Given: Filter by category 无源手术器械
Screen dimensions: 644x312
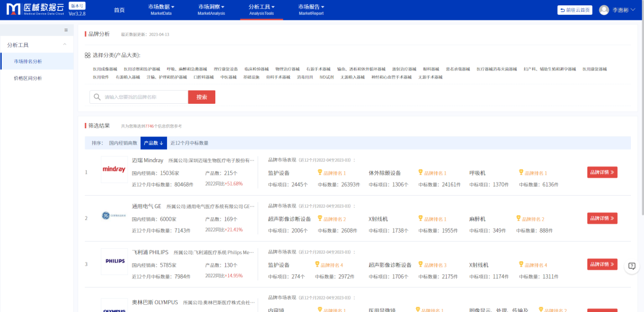Looking at the screenshot, I should point(431,77).
